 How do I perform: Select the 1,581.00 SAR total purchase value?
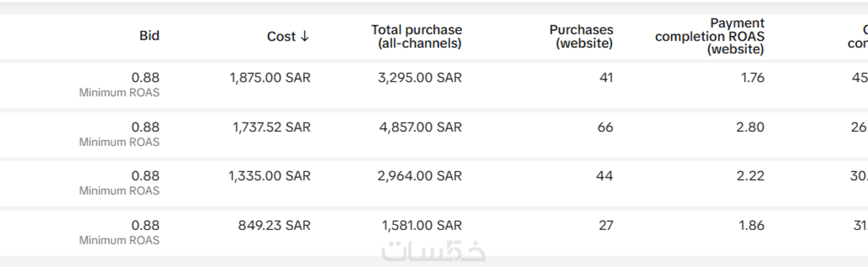[422, 225]
